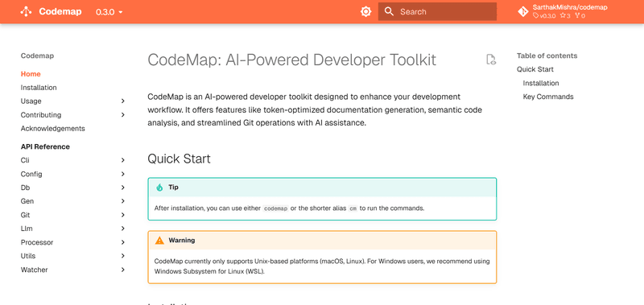Image resolution: width=644 pixels, height=305 pixels.
Task: Open the Acknowledgements sidebar page
Action: pos(52,129)
